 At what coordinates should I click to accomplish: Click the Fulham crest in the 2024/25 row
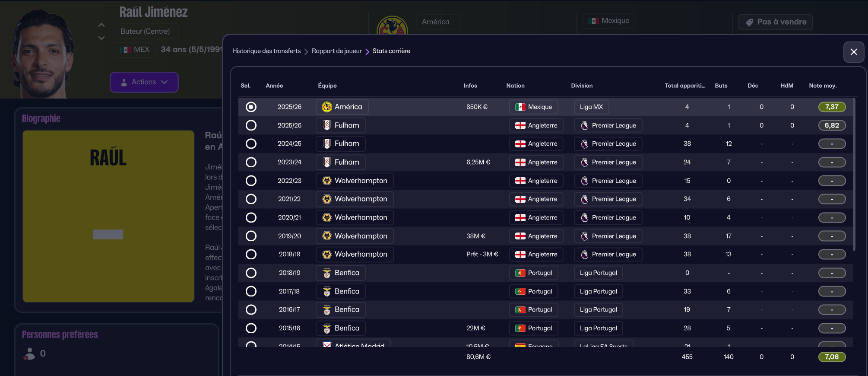click(327, 143)
